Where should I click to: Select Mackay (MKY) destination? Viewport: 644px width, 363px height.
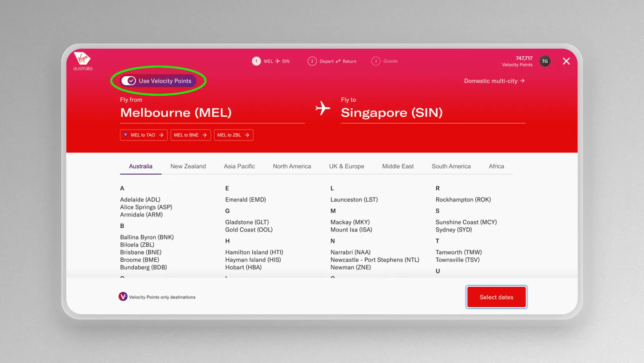click(x=350, y=222)
